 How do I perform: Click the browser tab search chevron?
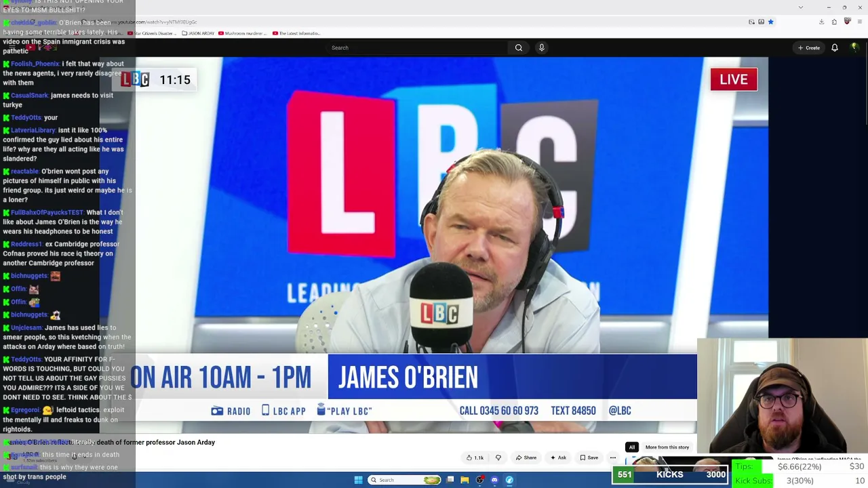800,7
